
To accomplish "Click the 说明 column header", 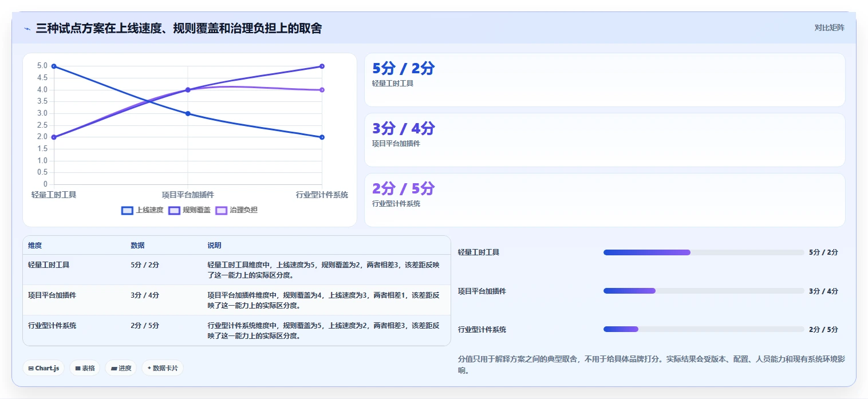I will pos(214,246).
